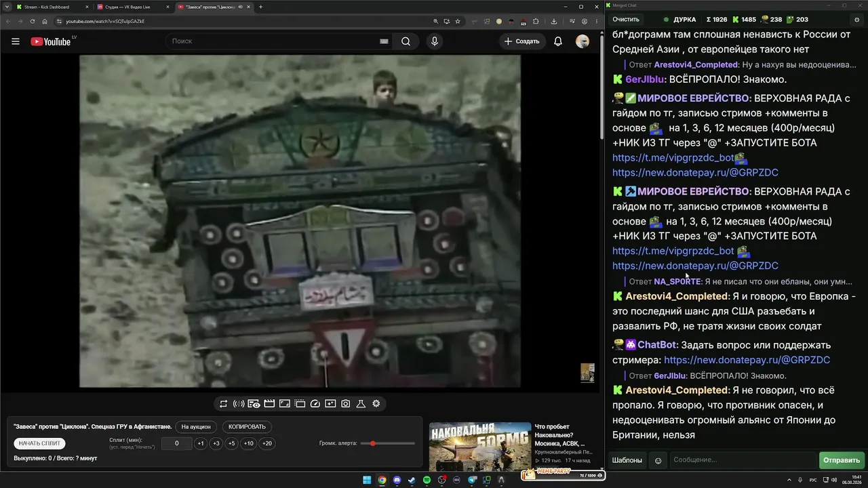
Task: Open a new Chrome tab
Action: [x=260, y=7]
